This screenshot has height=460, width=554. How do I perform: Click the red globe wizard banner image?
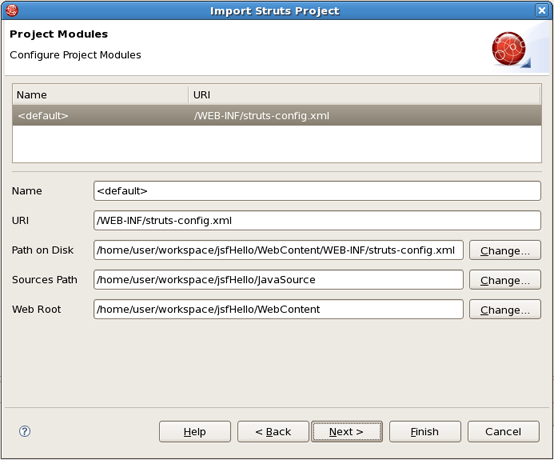[511, 49]
